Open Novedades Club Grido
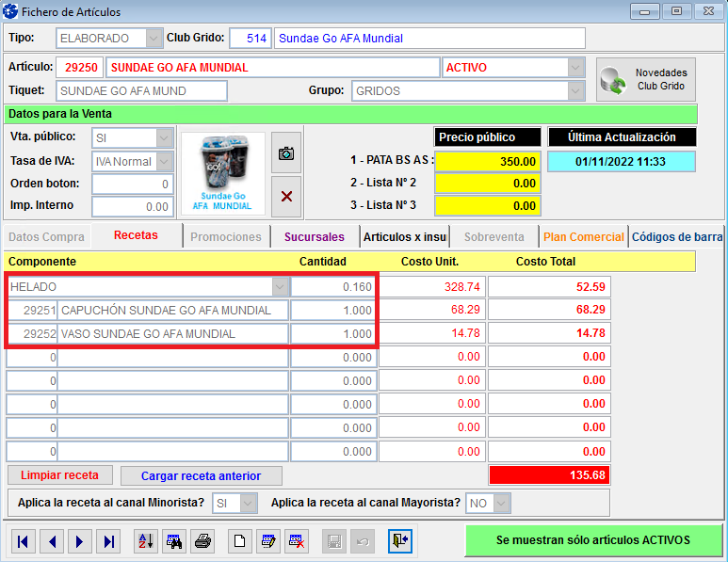 (x=646, y=79)
